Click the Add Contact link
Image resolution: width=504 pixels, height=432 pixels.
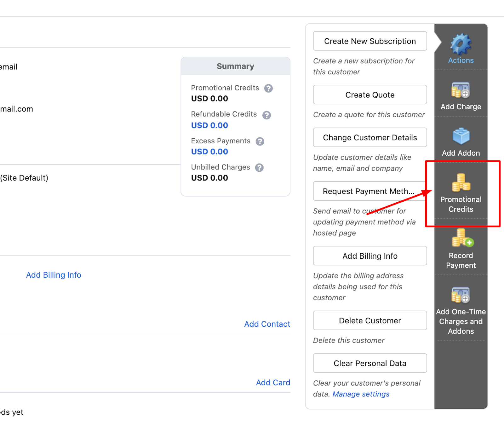(267, 324)
